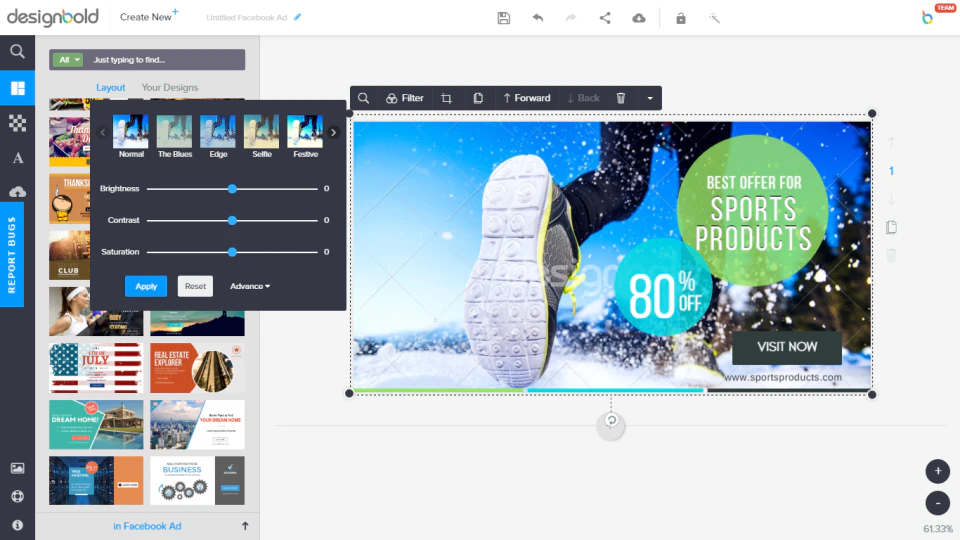Click the Brightness slider handle
This screenshot has height=540, width=960.
[x=232, y=189]
